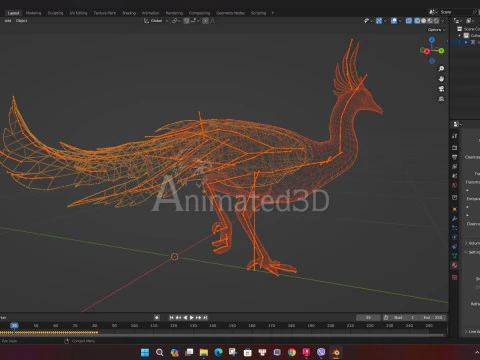The height and width of the screenshot is (360, 480).
Task: Switch to solid viewport shading
Action: coord(423,21)
